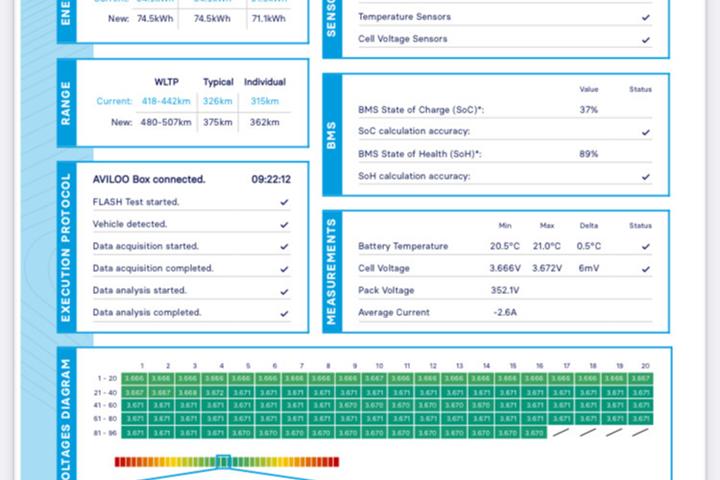Click the "3.672" cell in row 21 - 40

214,393
